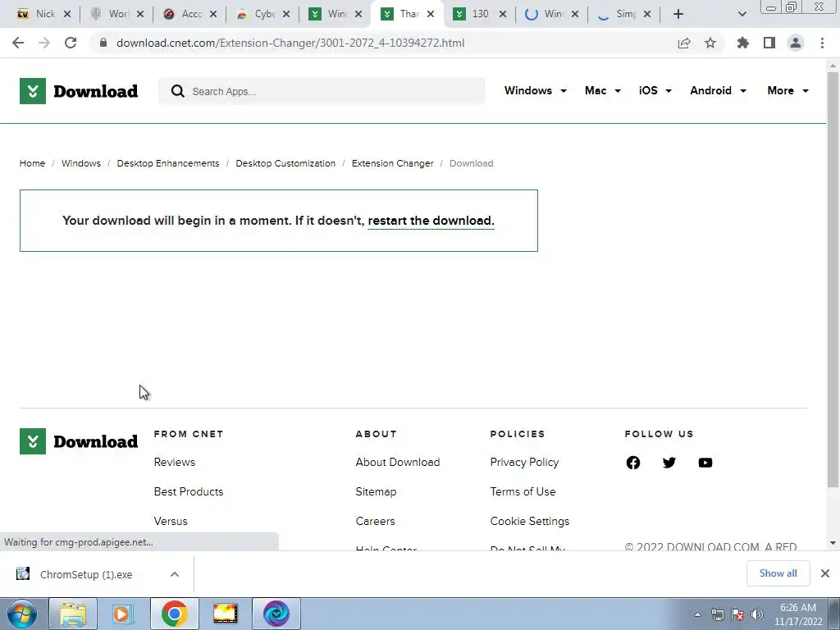
Task: Click into the Search Apps field
Action: click(322, 91)
